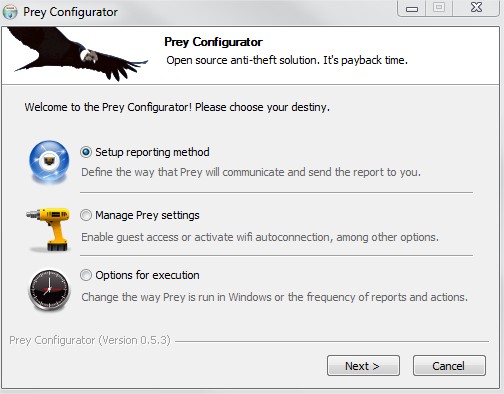Click the Setup reporting method label text
The image size is (504, 394).
(152, 152)
